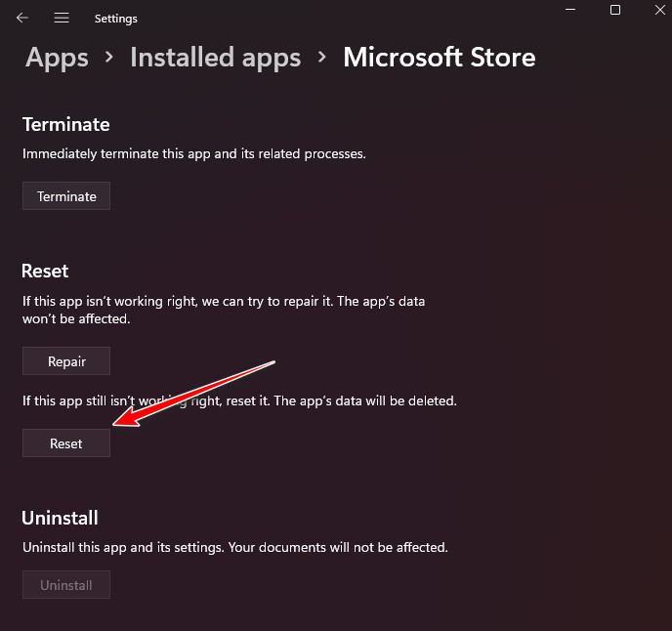Image resolution: width=672 pixels, height=631 pixels.
Task: Click the Repair button
Action: (66, 361)
